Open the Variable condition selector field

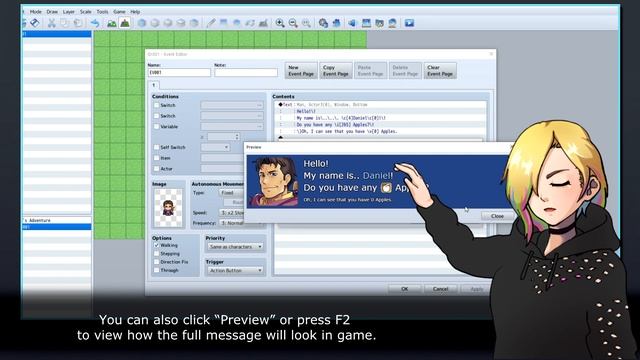(x=232, y=127)
